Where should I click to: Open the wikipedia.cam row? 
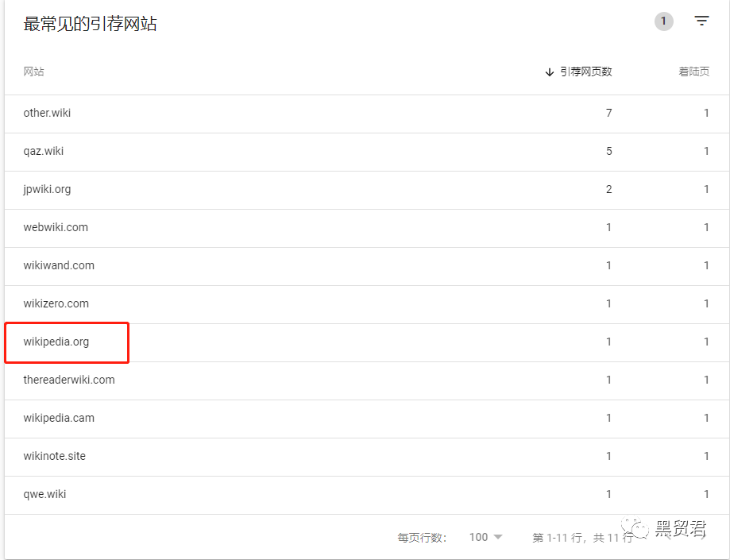click(59, 418)
